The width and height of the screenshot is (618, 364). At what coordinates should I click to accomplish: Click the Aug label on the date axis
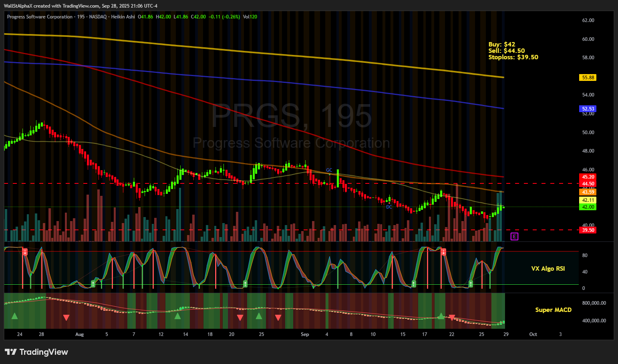click(x=80, y=334)
